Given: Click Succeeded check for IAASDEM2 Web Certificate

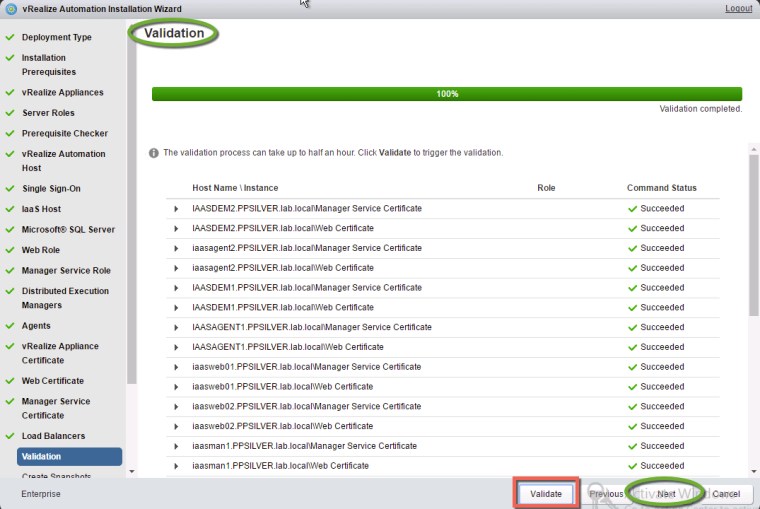Looking at the screenshot, I should (632, 229).
